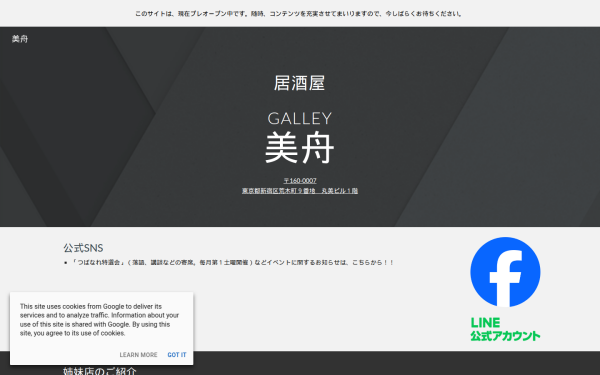Click the GALLEY title text
This screenshot has height=375, width=600.
point(300,118)
